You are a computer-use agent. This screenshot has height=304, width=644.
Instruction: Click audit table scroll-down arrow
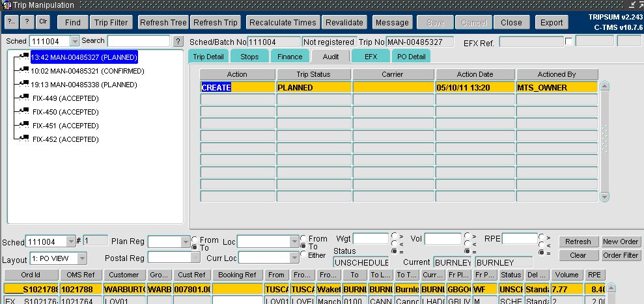(604, 197)
